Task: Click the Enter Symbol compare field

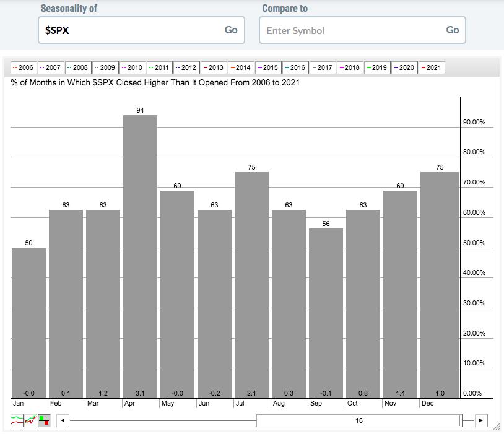Action: click(351, 30)
